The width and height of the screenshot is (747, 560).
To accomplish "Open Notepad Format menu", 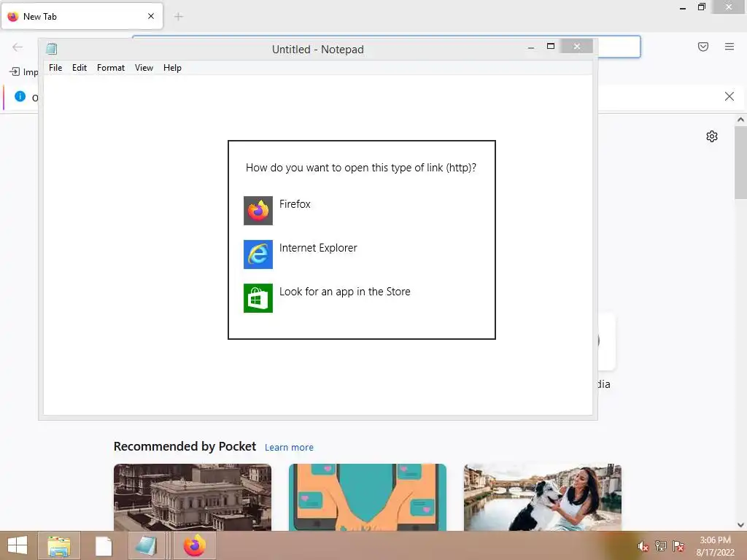I will 111,68.
